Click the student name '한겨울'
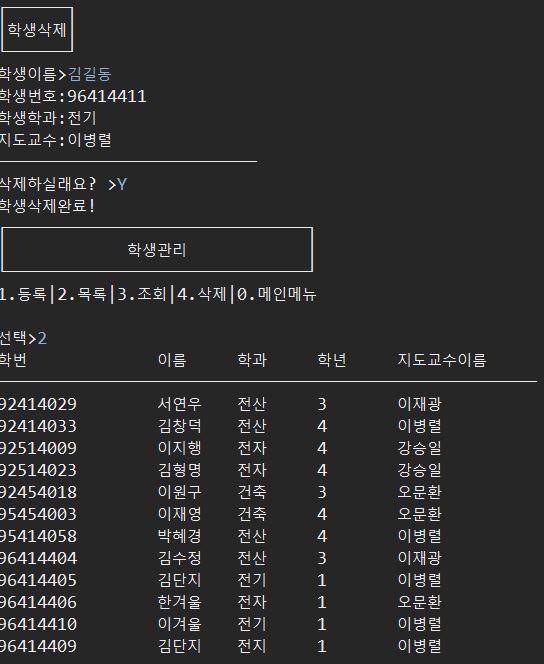 (179, 602)
